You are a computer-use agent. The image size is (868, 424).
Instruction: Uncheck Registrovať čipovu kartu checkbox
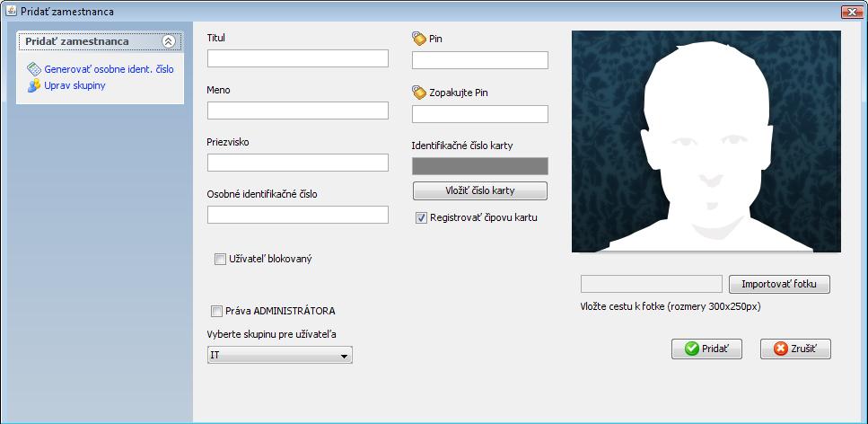click(x=421, y=217)
